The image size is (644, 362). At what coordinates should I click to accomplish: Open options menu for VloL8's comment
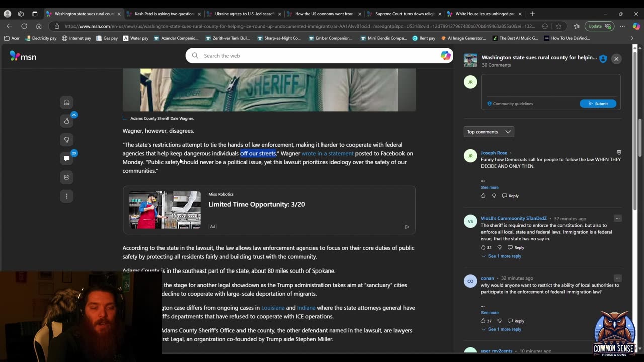coord(617,218)
